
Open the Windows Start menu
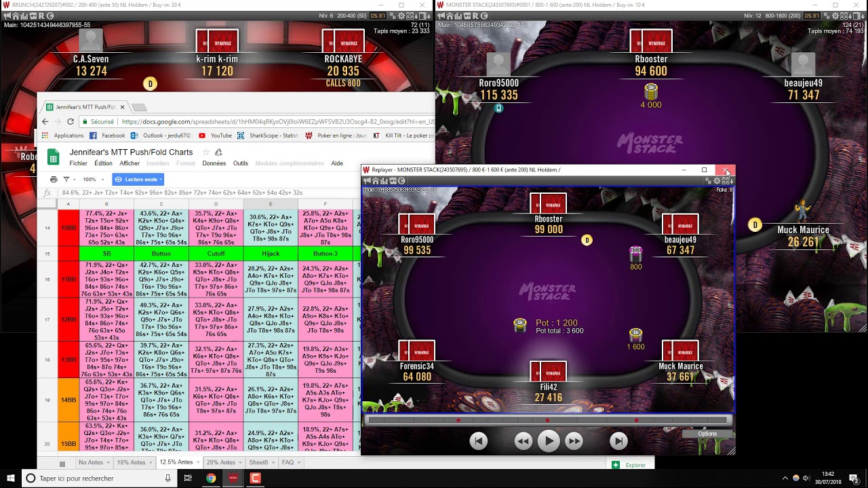pos(11,478)
